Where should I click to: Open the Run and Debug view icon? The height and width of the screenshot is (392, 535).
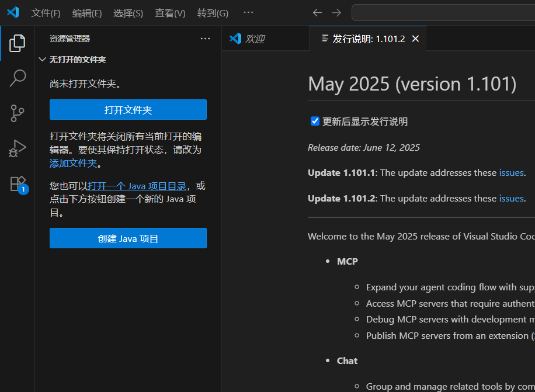point(18,149)
